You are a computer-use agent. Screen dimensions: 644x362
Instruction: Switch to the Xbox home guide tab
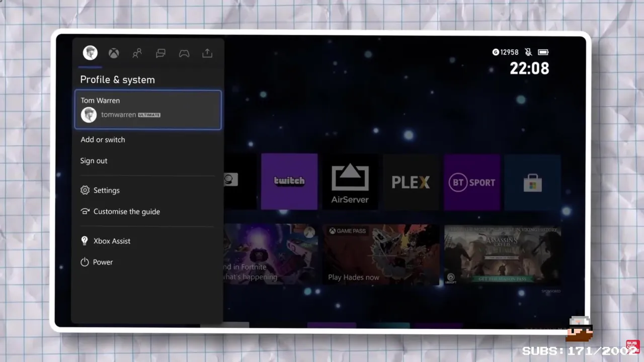[114, 53]
